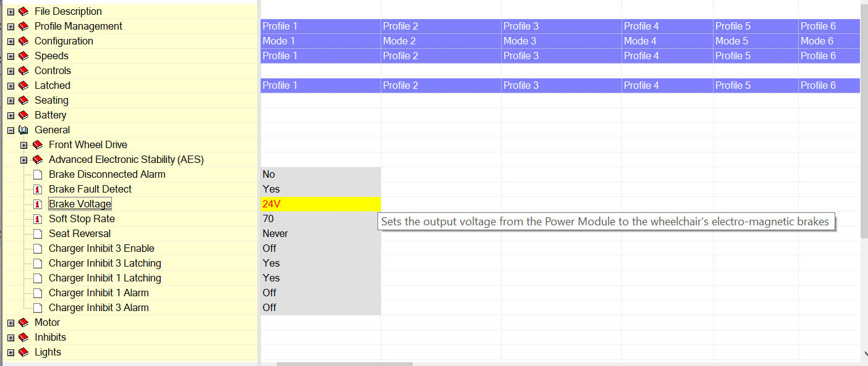
Task: Click the red info icon beside Brake Fault Detect
Action: point(38,189)
